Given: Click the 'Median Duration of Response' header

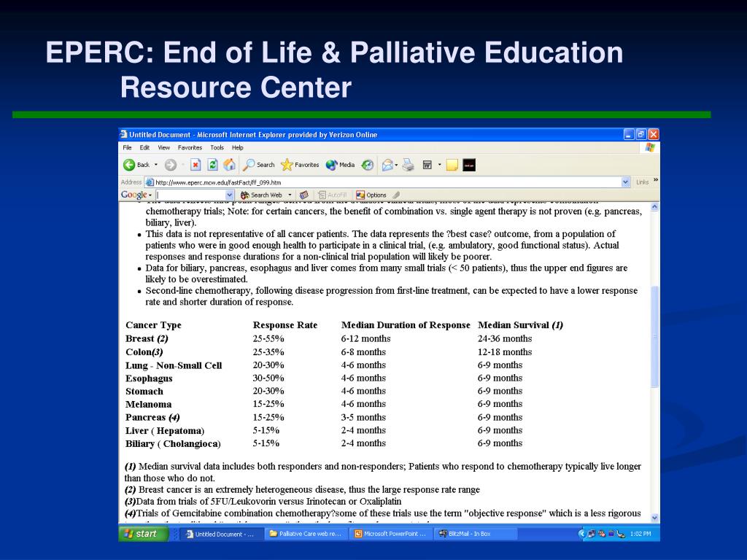Looking at the screenshot, I should (406, 325).
